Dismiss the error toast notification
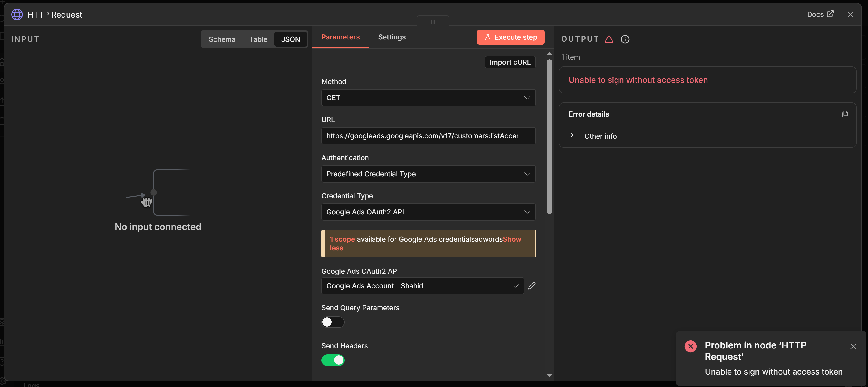868x387 pixels. (x=853, y=346)
